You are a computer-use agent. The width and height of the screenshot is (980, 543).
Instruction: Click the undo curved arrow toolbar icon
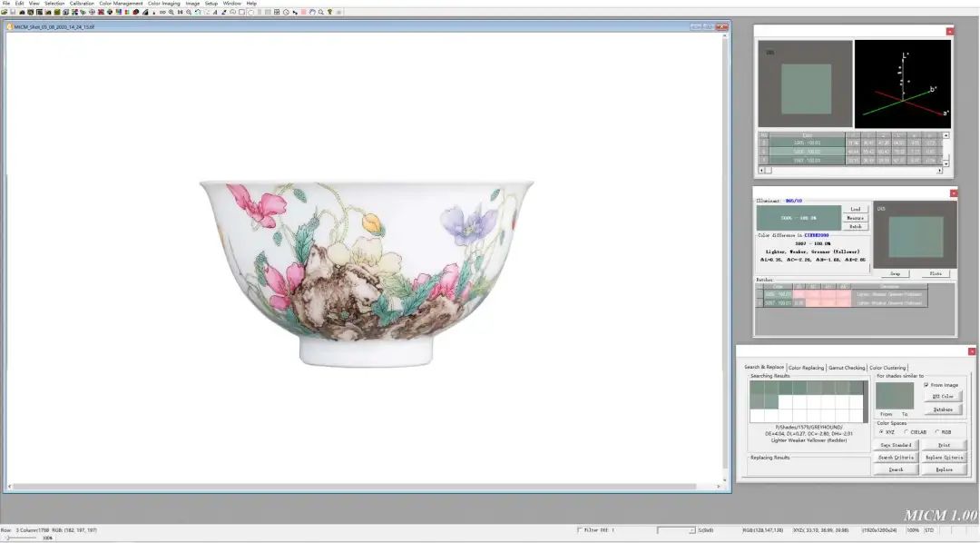[x=198, y=12]
